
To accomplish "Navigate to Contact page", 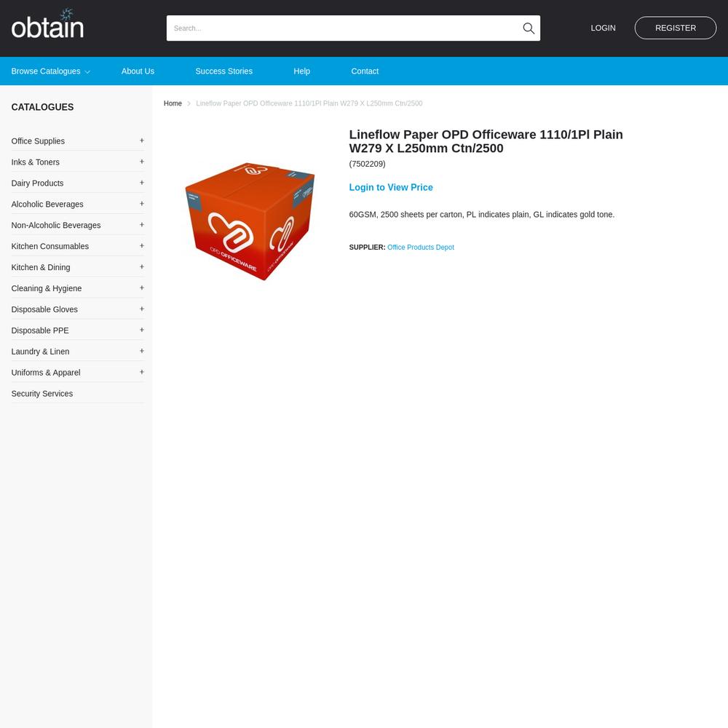I will coord(365,71).
